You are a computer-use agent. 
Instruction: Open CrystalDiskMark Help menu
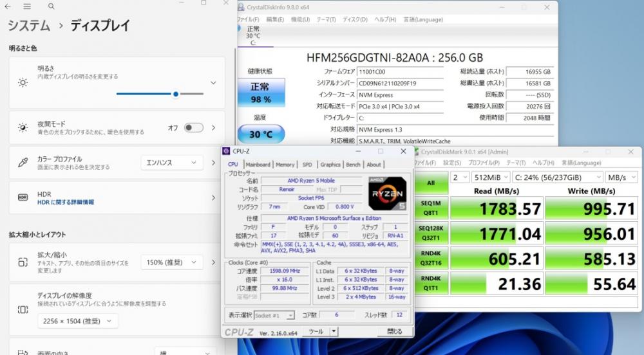544,163
